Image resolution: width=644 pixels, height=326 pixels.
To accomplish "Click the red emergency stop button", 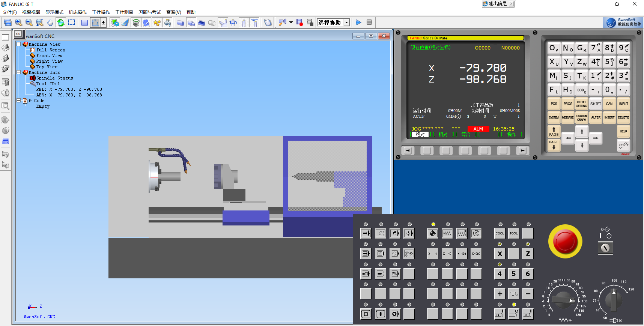I will (565, 241).
